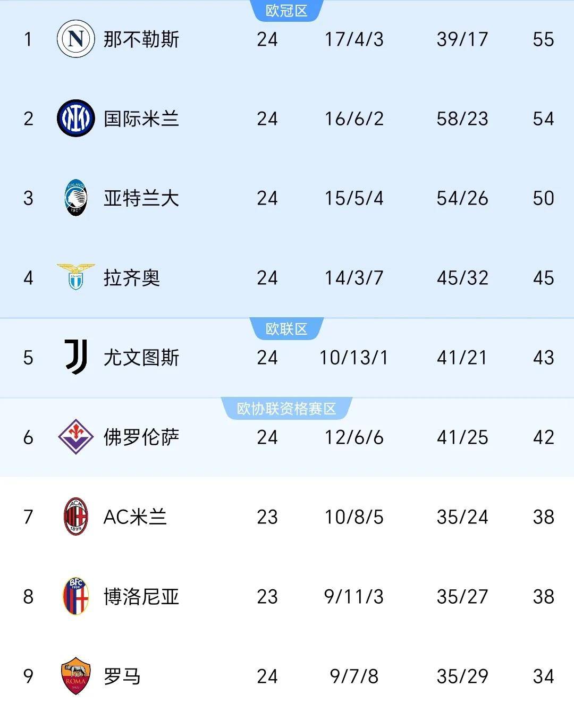
Task: Select the 尤文图斯 team name
Action: 141,358
